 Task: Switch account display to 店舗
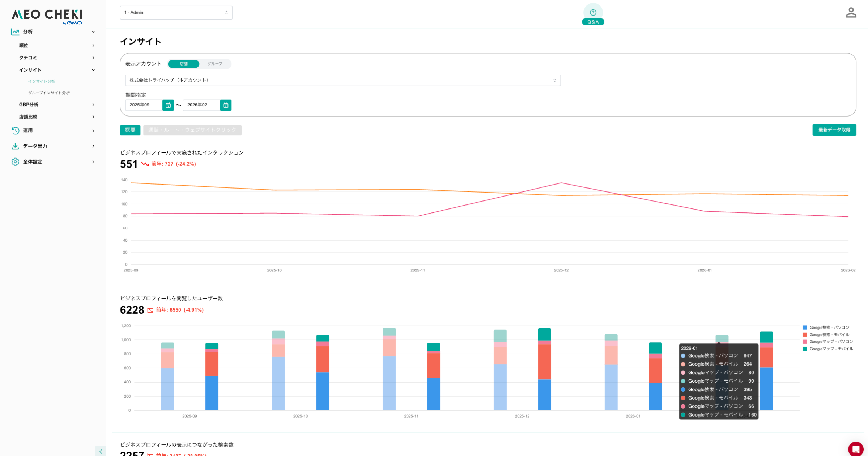pos(184,64)
